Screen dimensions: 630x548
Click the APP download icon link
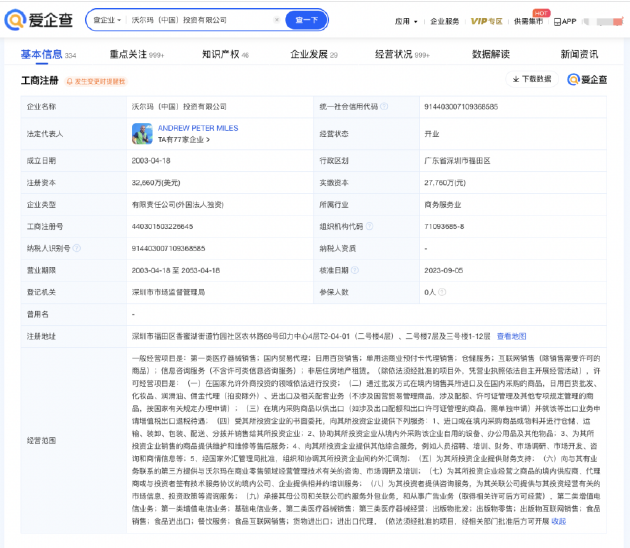565,21
